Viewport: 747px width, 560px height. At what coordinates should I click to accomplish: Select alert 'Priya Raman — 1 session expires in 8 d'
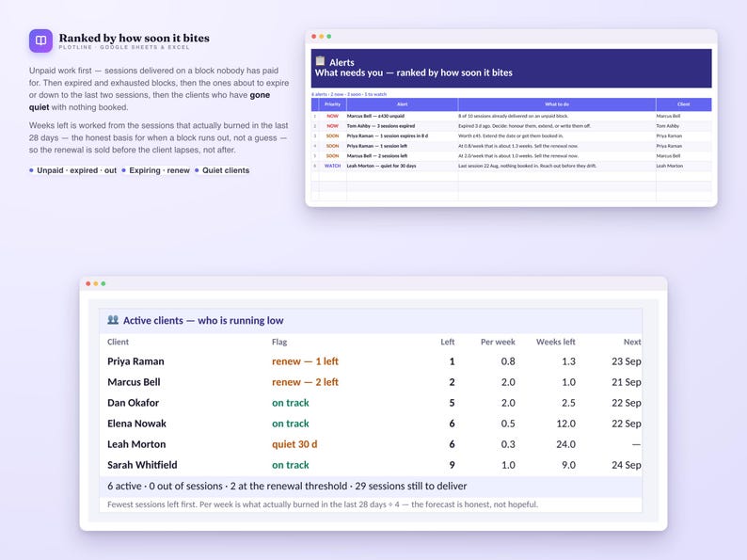point(388,136)
